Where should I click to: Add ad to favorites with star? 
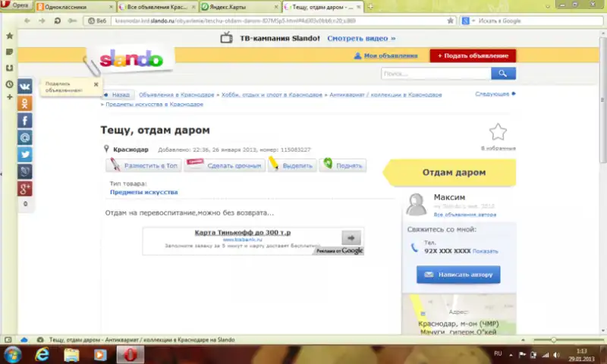(x=498, y=132)
